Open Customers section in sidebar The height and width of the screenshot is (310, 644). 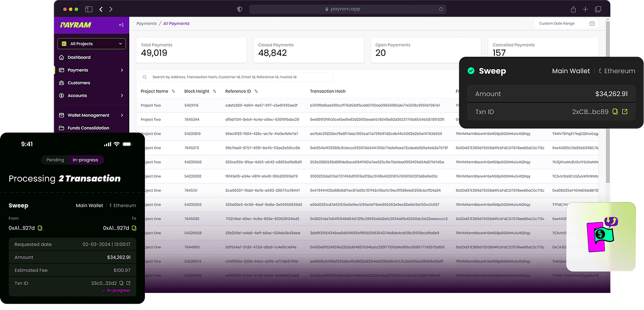(79, 83)
